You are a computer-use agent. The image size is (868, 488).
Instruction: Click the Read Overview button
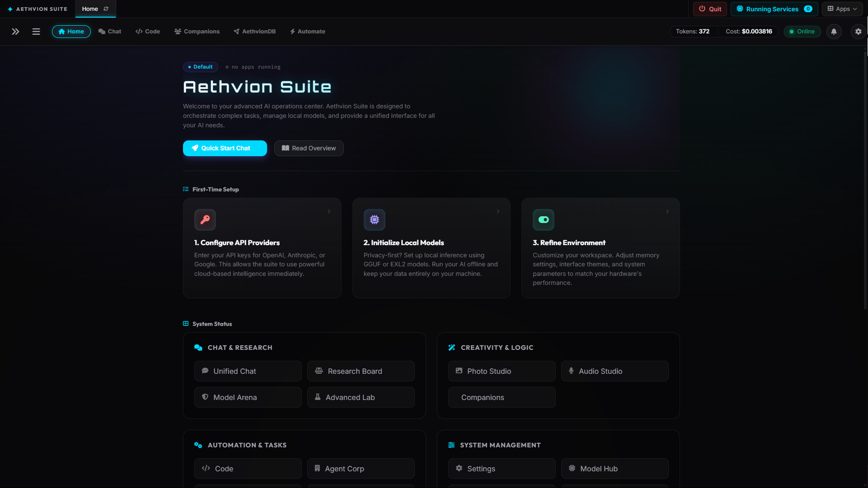pyautogui.click(x=309, y=148)
